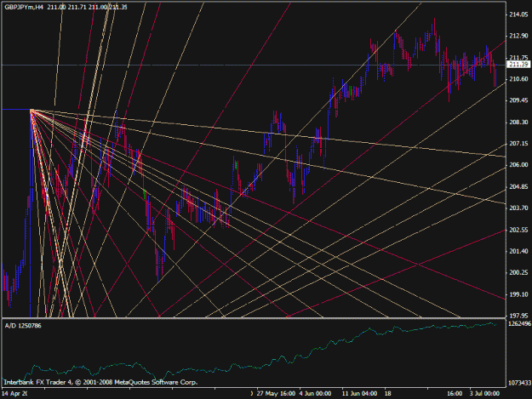Click the 206.00 price axis label
Screen dimensions: 532x399
coord(518,165)
